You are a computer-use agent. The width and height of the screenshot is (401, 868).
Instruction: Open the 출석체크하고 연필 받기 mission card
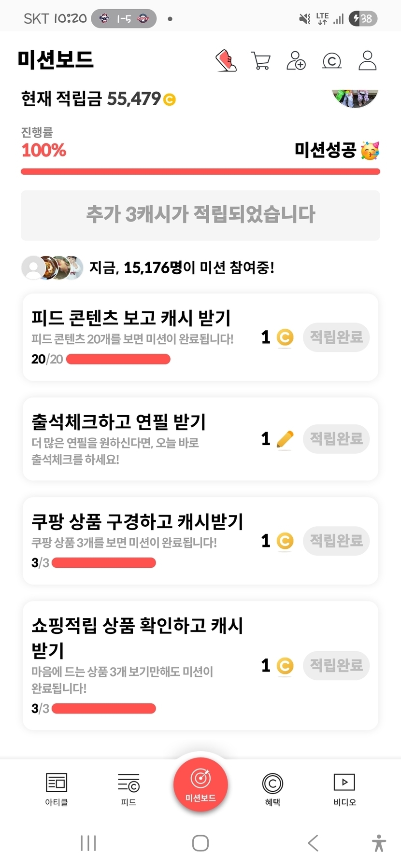(140, 438)
